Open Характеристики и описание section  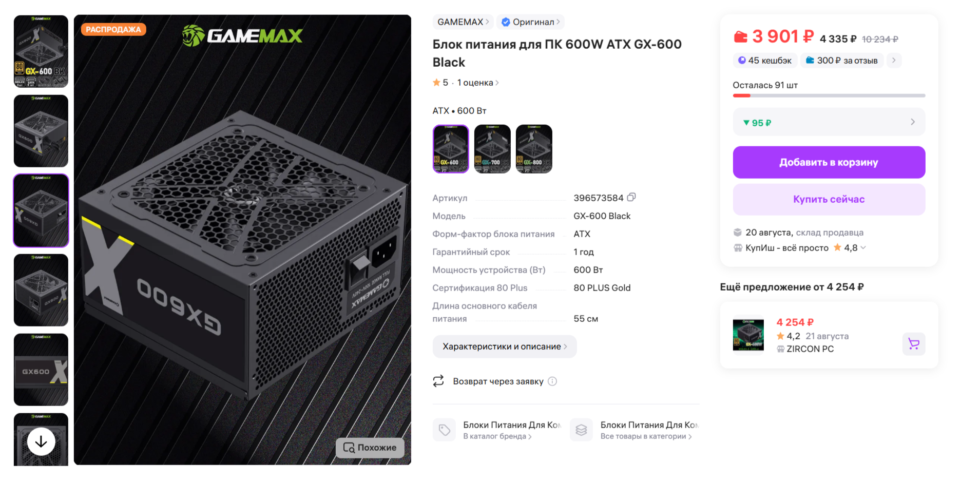click(x=505, y=346)
